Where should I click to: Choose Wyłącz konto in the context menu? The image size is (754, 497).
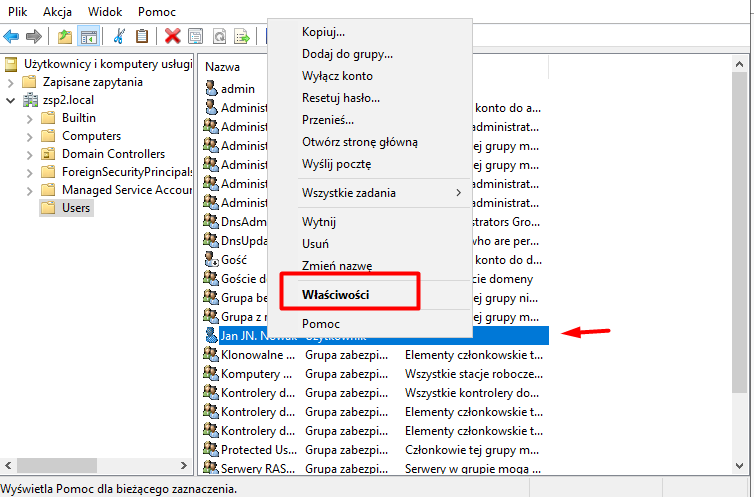[337, 76]
